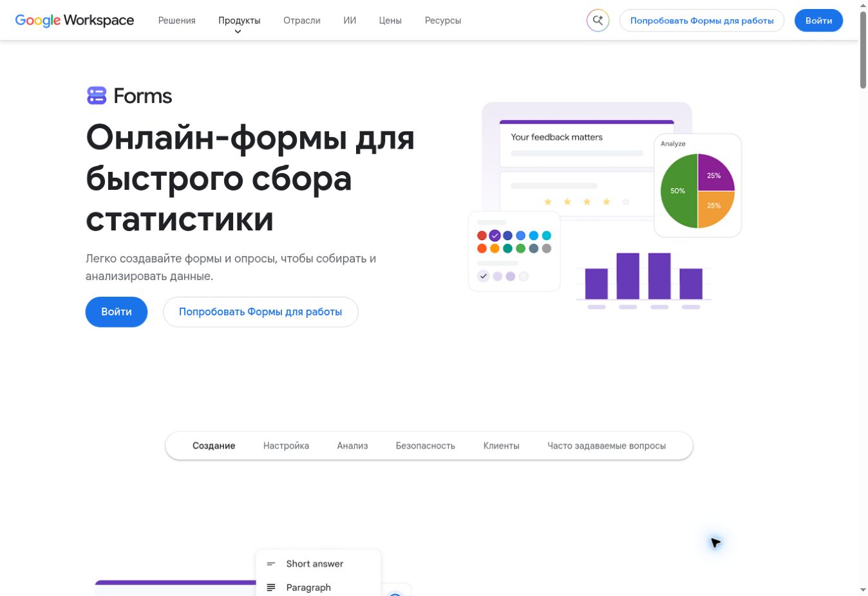
Task: Open the AI search sparkle icon
Action: [598, 21]
